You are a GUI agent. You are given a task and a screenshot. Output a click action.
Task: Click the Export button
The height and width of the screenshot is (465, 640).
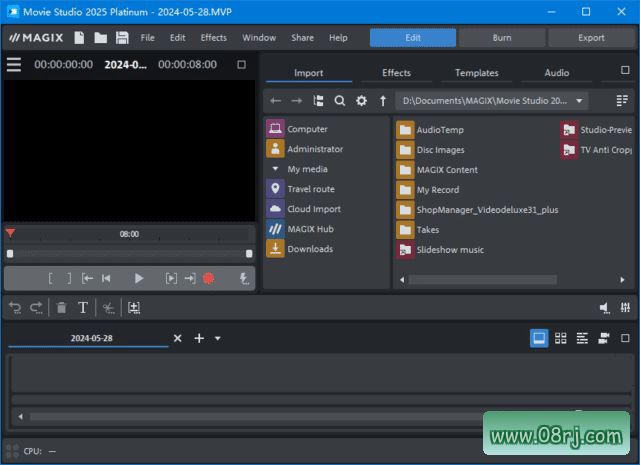coord(591,38)
